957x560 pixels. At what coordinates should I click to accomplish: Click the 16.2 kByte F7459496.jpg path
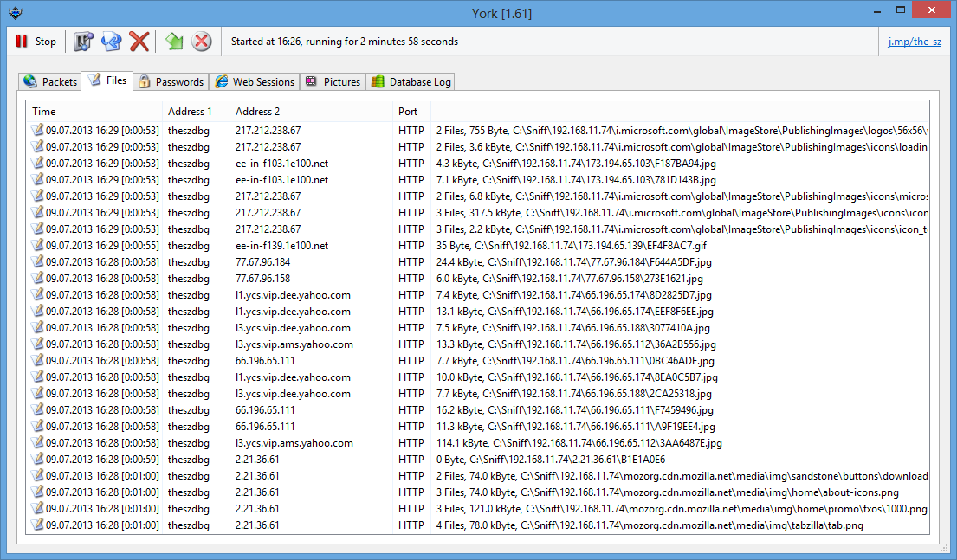(575, 410)
